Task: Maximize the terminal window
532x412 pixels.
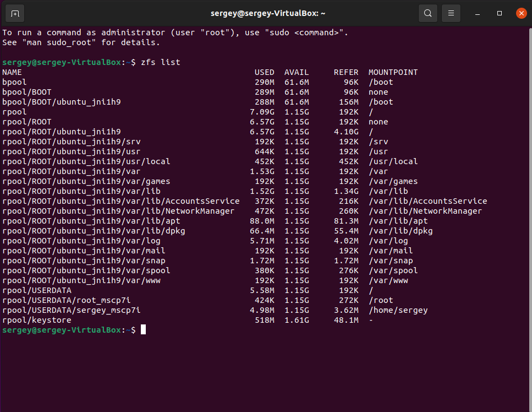Action: (x=500, y=13)
